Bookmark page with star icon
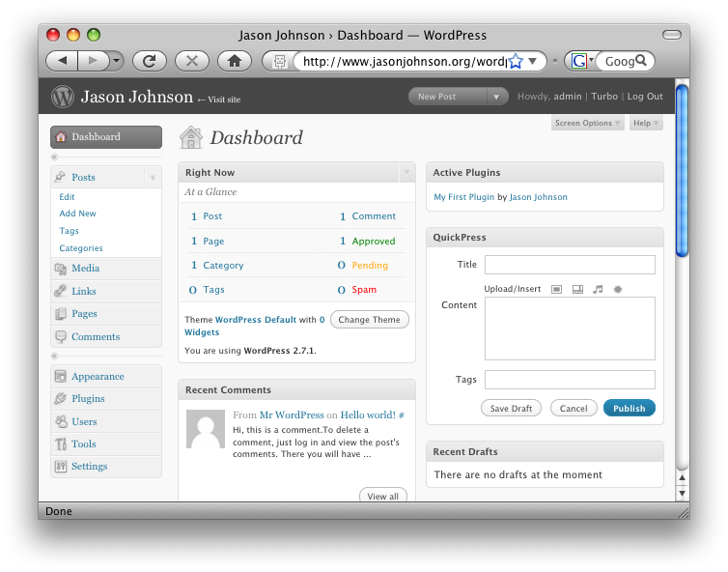 [x=516, y=61]
